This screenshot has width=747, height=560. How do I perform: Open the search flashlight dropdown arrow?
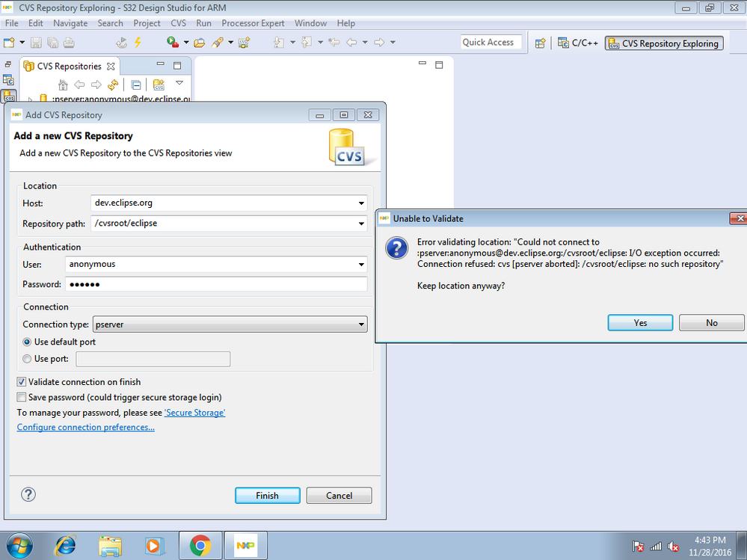230,43
